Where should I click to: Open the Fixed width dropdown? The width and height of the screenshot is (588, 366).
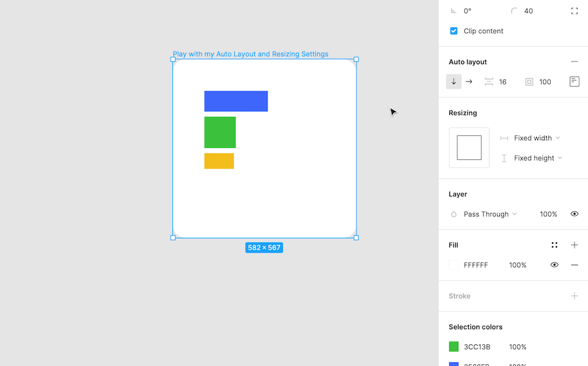[x=536, y=138]
